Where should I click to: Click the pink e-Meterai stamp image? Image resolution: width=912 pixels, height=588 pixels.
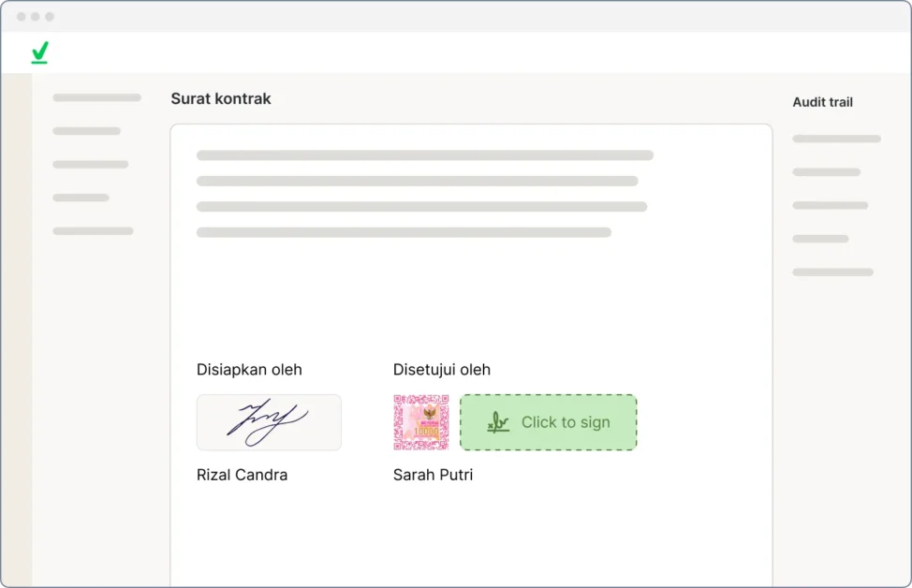(x=421, y=422)
